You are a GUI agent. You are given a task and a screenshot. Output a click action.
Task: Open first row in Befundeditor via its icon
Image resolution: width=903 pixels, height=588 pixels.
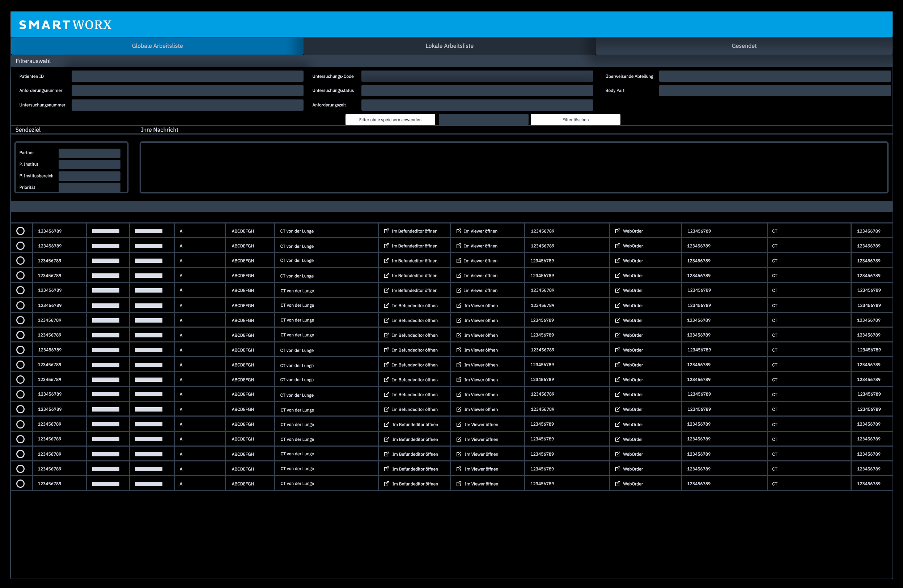(386, 231)
